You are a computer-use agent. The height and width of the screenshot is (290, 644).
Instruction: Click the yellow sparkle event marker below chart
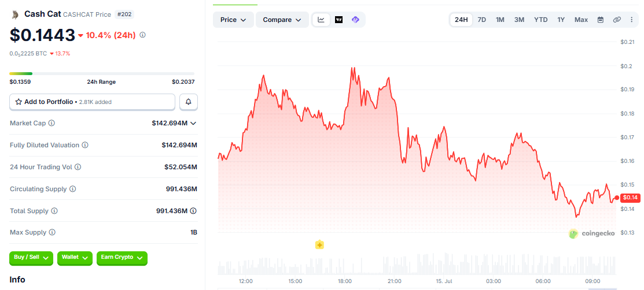click(319, 245)
